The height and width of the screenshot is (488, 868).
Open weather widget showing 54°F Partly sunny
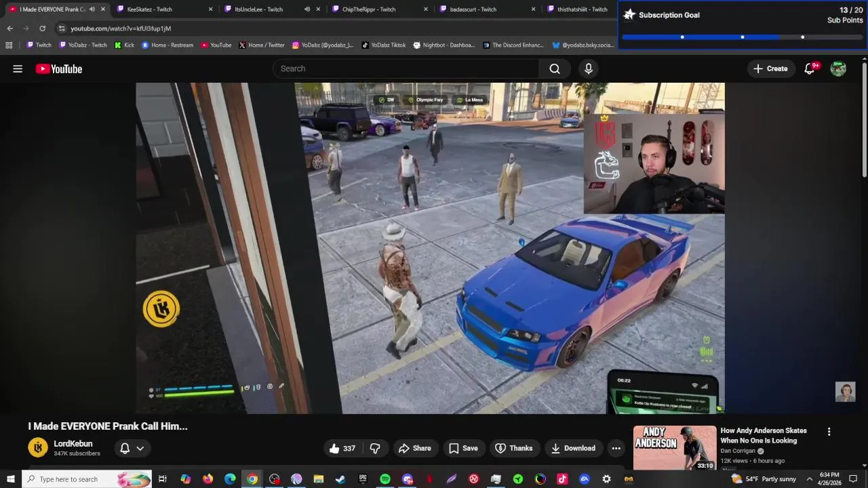(x=763, y=479)
